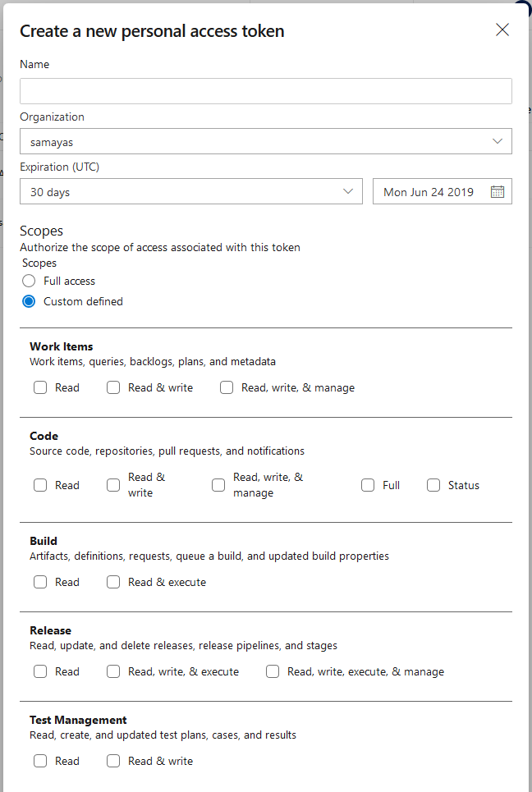Check the Code Read checkbox
This screenshot has height=792, width=532.
pos(40,485)
